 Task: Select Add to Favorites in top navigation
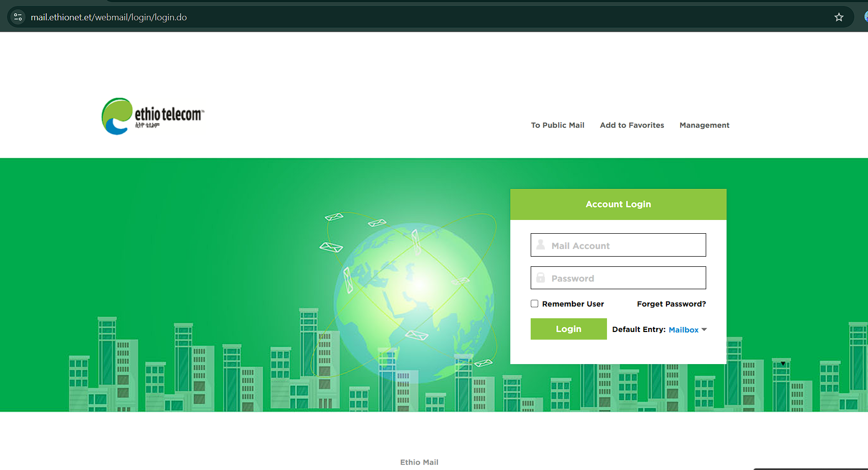631,125
